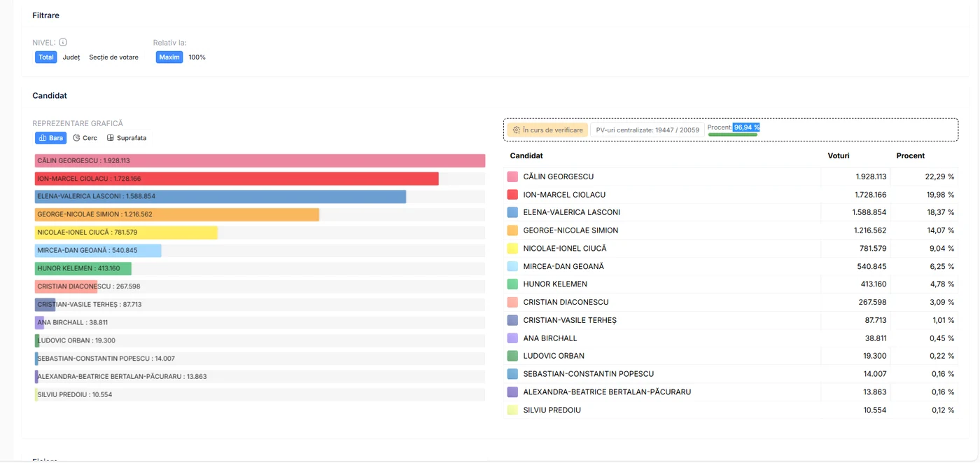Select the Secție de votare filter

point(113,57)
